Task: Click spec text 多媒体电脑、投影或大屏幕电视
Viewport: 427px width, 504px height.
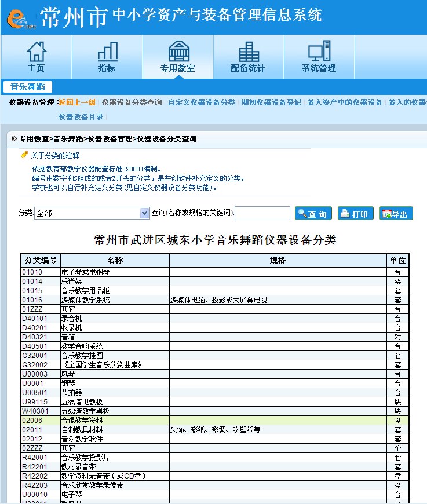Action: 218,300
